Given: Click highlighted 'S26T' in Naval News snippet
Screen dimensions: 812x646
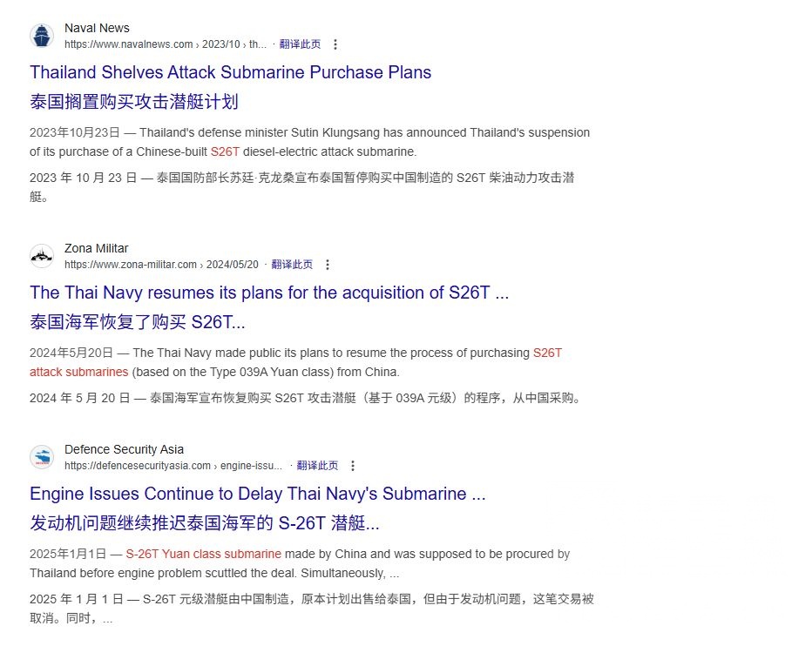Looking at the screenshot, I should coord(225,152).
